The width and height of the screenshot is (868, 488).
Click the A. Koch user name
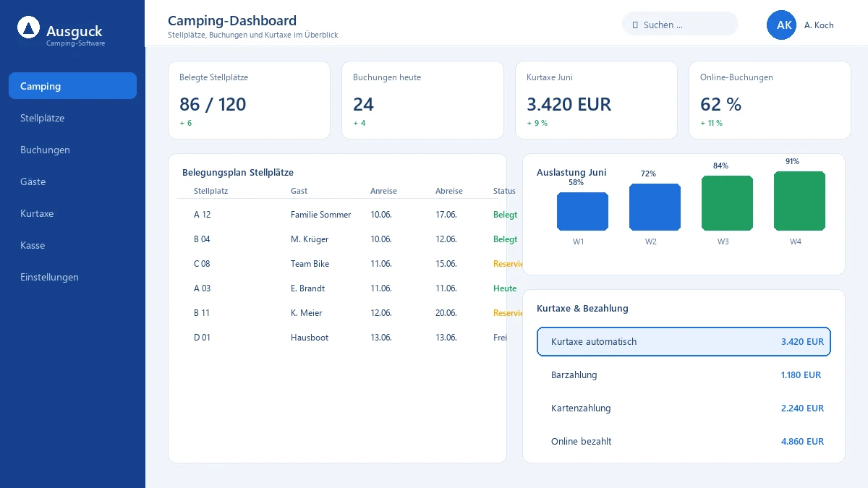click(x=819, y=25)
